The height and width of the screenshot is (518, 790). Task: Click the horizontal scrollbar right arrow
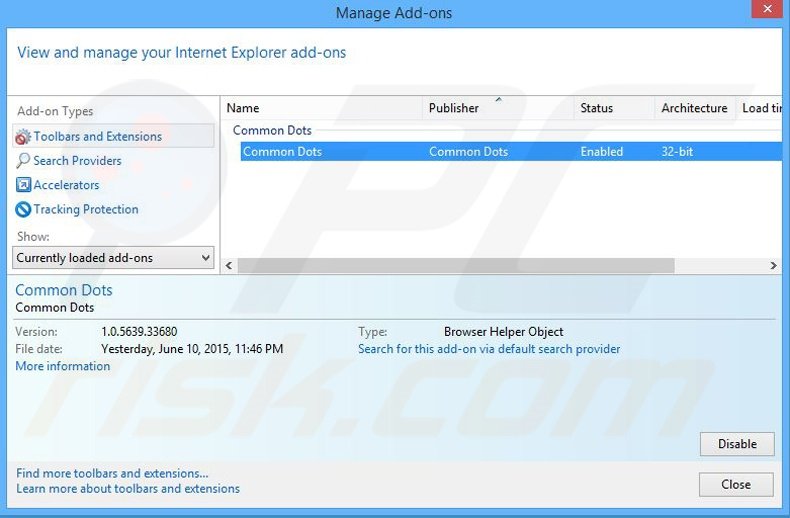point(773,266)
